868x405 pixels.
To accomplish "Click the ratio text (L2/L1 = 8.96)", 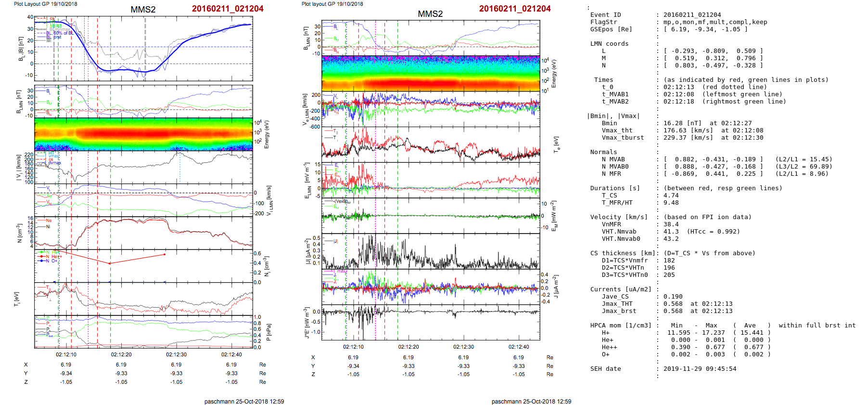I will click(x=802, y=174).
